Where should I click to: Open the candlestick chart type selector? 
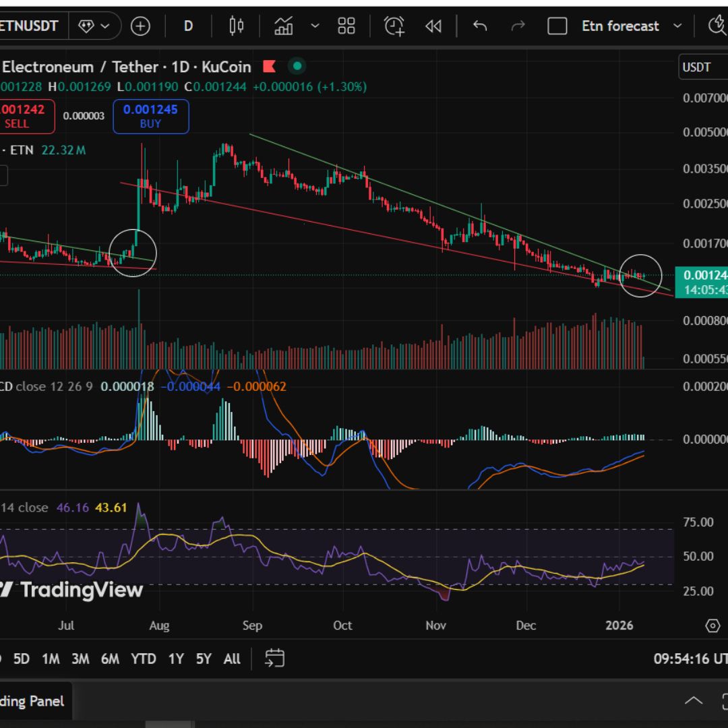(236, 26)
